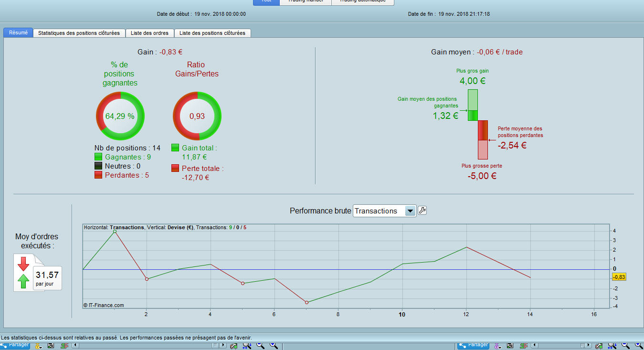Click the Partager button in left bottom toolbar
The height and width of the screenshot is (350, 644).
click(15, 345)
